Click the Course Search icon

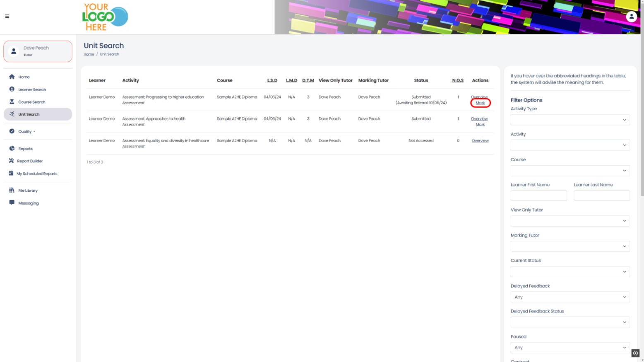coord(12,101)
